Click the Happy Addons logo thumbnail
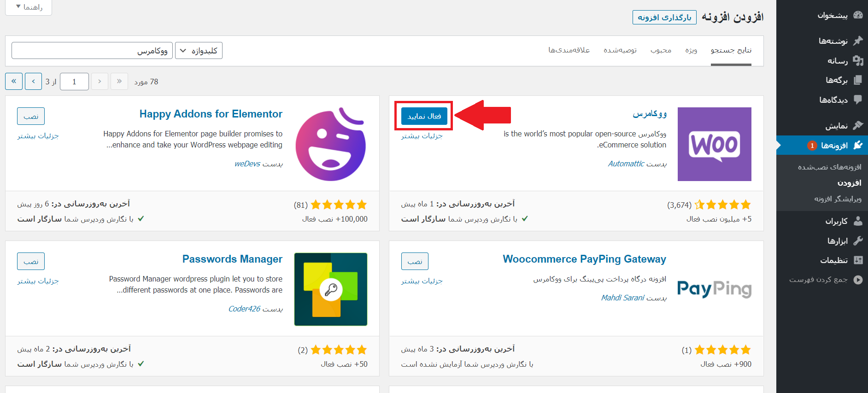 [331, 144]
